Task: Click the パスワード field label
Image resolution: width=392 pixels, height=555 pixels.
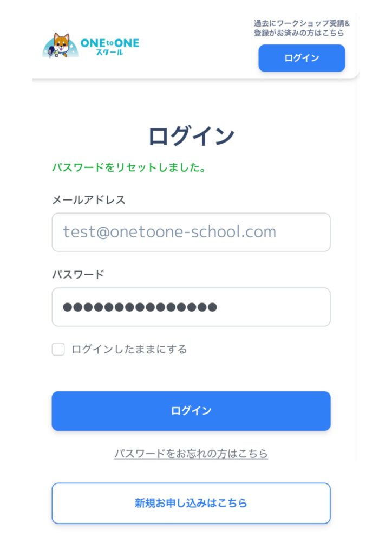Action: tap(78, 274)
